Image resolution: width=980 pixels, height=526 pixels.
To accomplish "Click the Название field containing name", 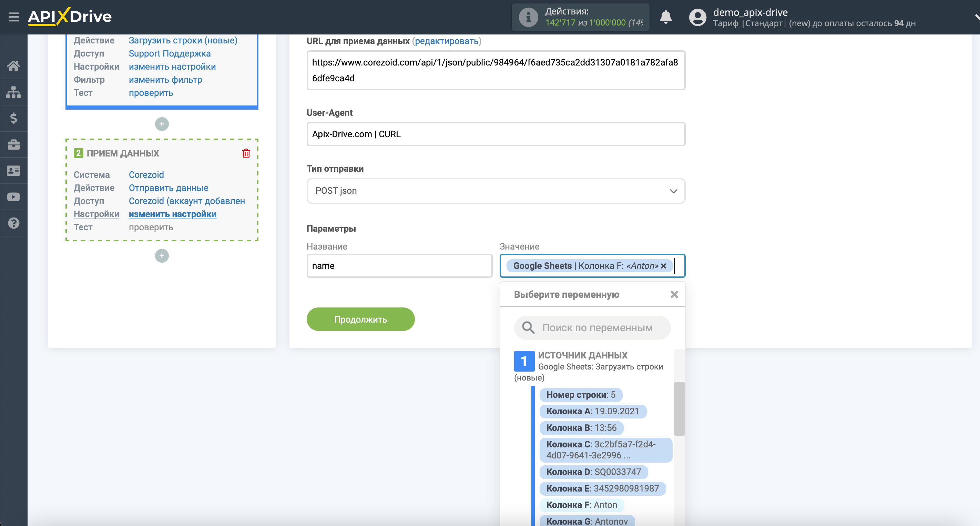I will (399, 266).
